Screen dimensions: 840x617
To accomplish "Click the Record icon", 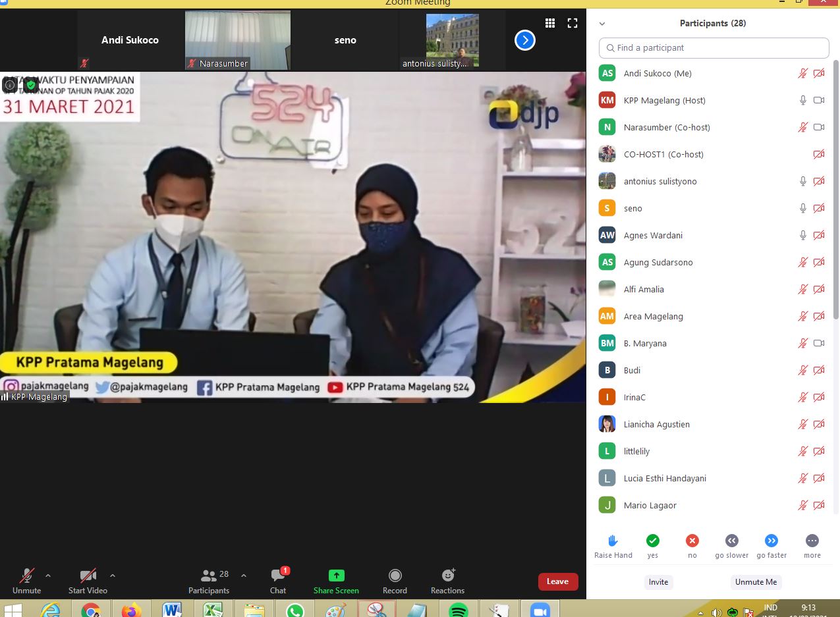I will pos(395,576).
